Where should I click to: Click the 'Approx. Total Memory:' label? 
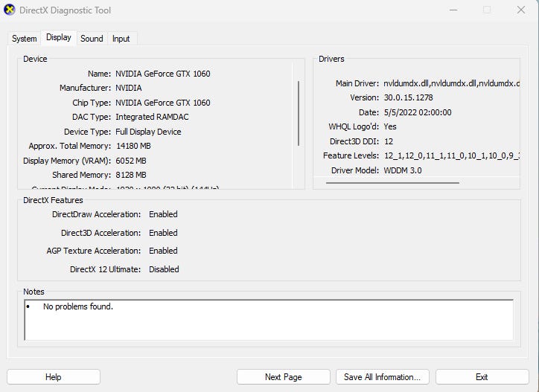pyautogui.click(x=70, y=146)
